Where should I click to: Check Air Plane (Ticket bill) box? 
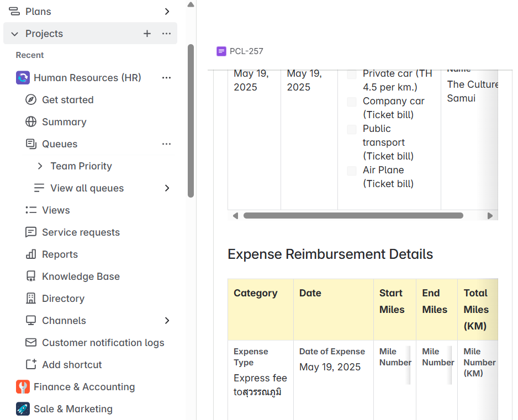(352, 171)
